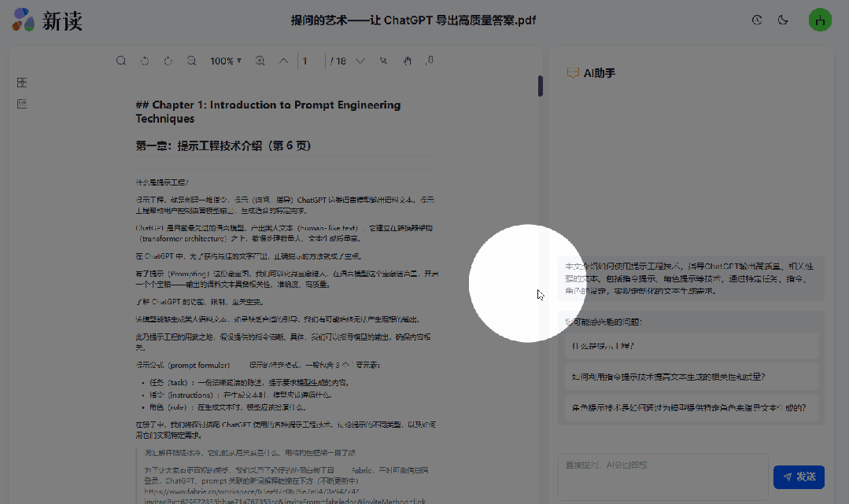
Task: Click the AI question input box
Action: pyautogui.click(x=663, y=476)
